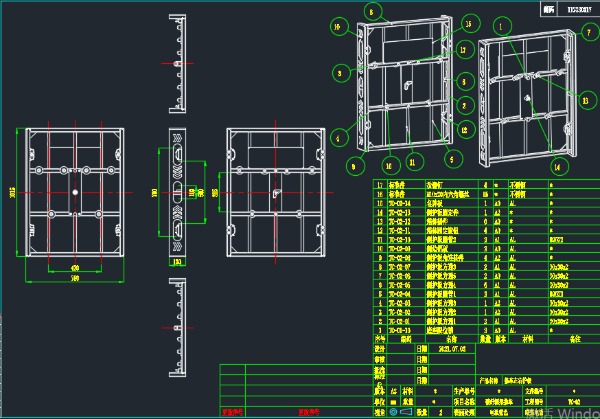Click part balloon number 15
Viewport: 600px width, 419px height.
[469, 23]
